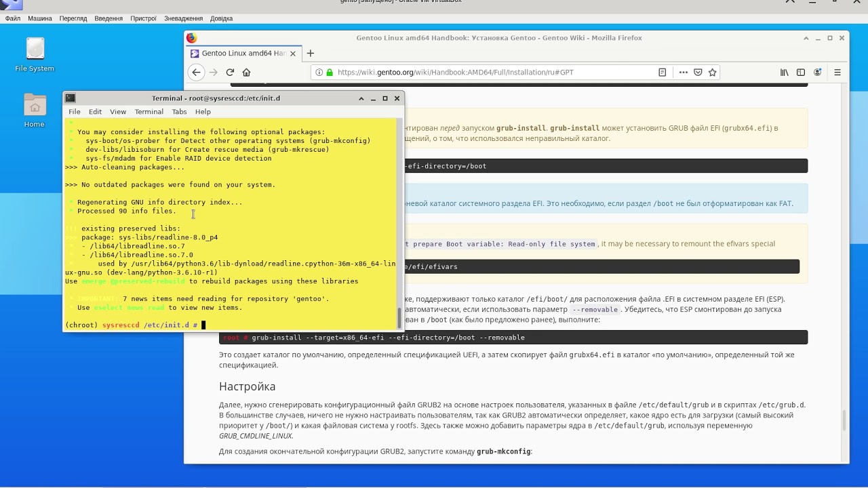The width and height of the screenshot is (868, 488).
Task: Open a new Firefox tab
Action: [311, 54]
